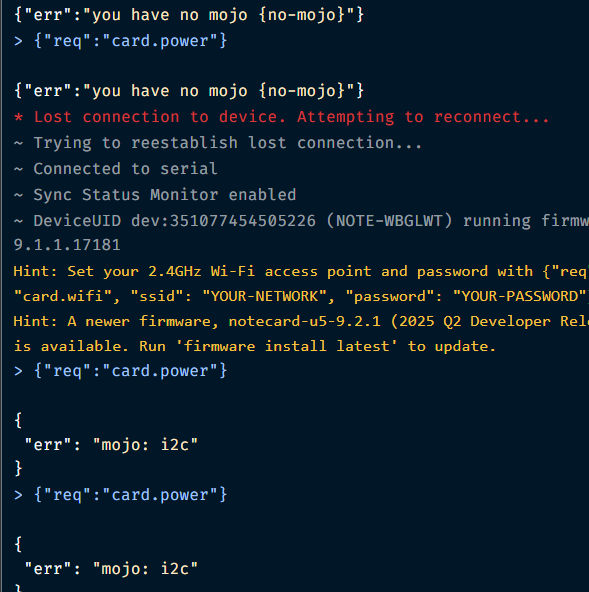The width and height of the screenshot is (589, 592).
Task: Click the card.power request after firmware hint
Action: click(x=120, y=371)
